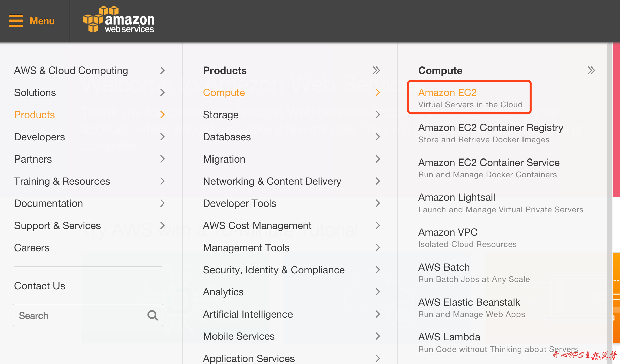
Task: Expand the Migration category
Action: click(224, 159)
